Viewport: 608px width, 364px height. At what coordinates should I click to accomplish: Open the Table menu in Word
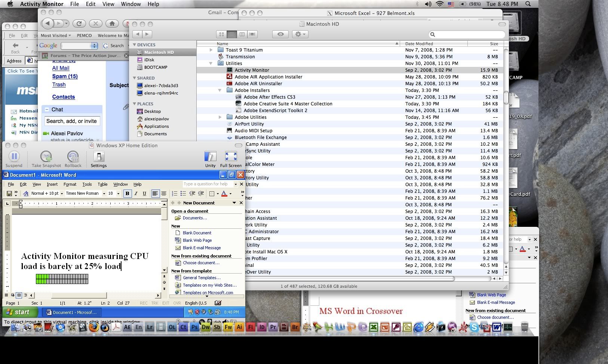[102, 184]
